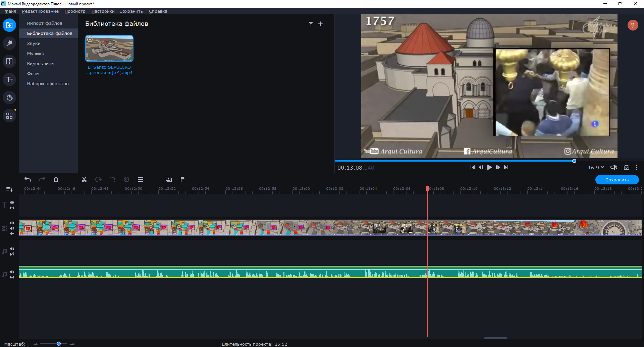Open the more tools grid tab
The height and width of the screenshot is (347, 644).
[x=9, y=116]
